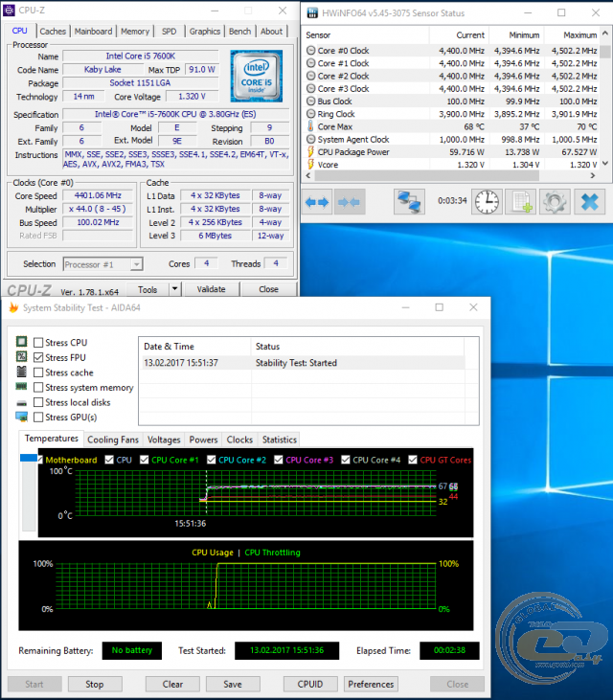Open the Statistics tab in AIDA64

click(x=280, y=440)
